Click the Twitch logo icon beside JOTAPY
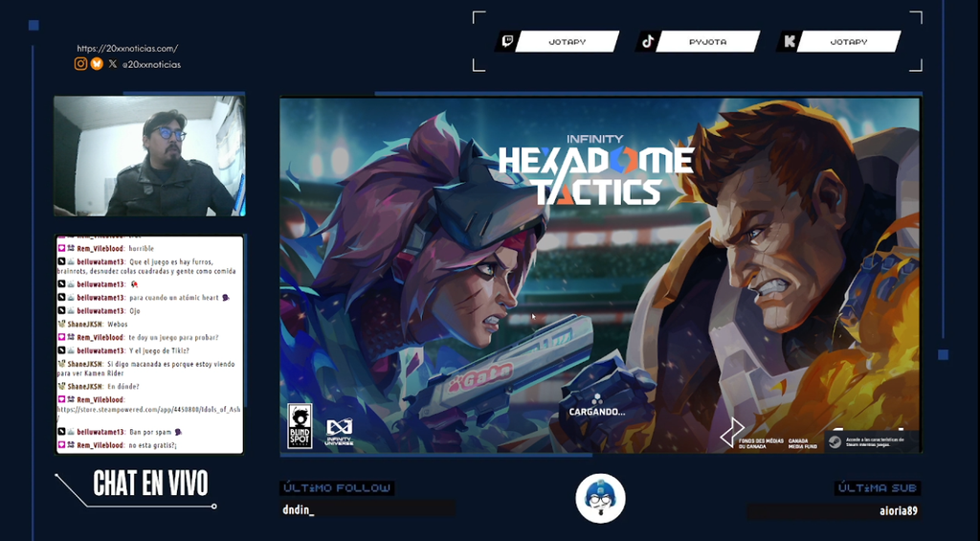Viewport: 980px width, 541px height. (x=507, y=41)
